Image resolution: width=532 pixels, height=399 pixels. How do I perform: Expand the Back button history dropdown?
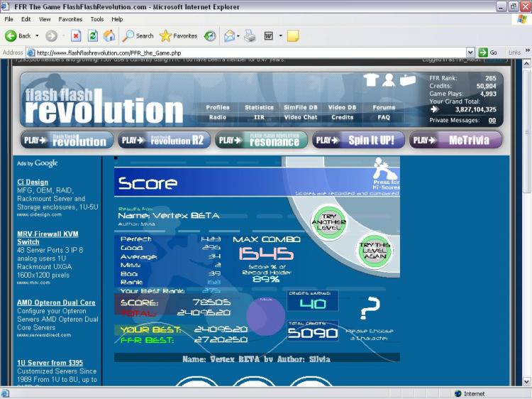click(37, 35)
